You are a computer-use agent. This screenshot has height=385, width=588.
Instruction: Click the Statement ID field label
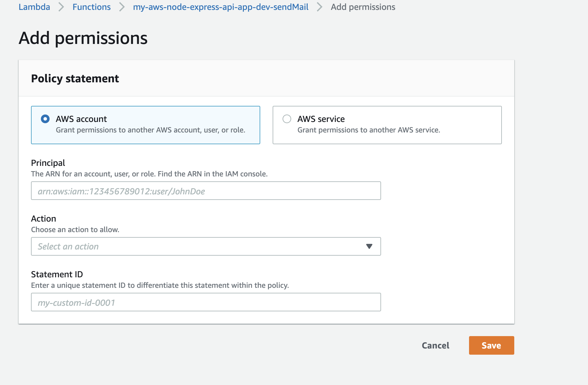[x=57, y=274]
